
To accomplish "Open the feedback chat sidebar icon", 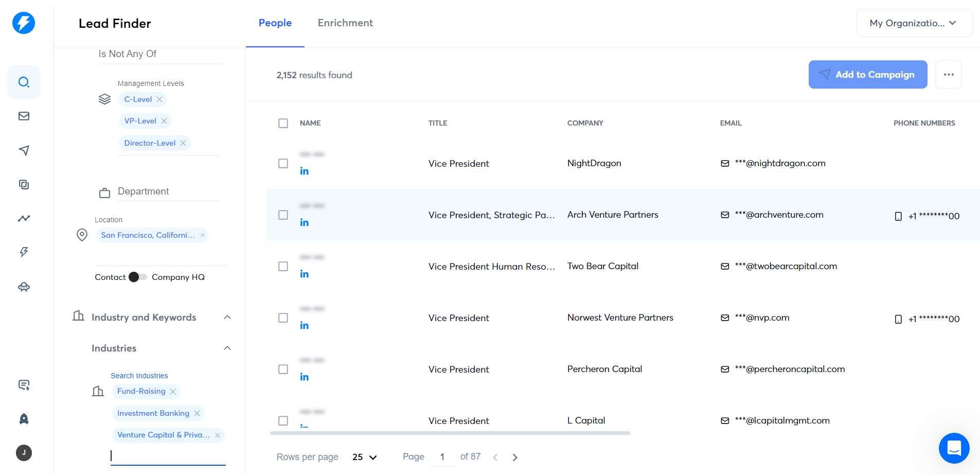I will coord(24,385).
